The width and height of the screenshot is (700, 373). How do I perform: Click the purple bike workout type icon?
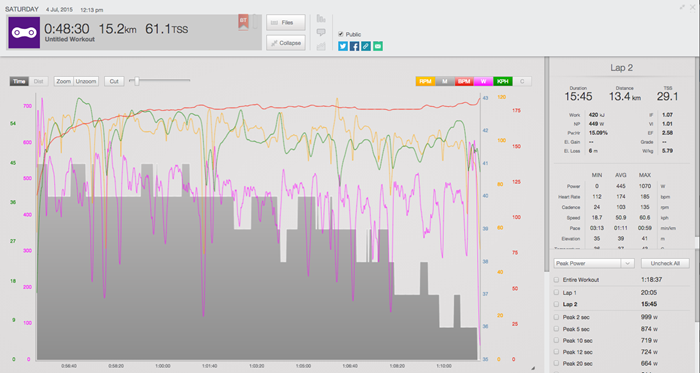coord(24,33)
